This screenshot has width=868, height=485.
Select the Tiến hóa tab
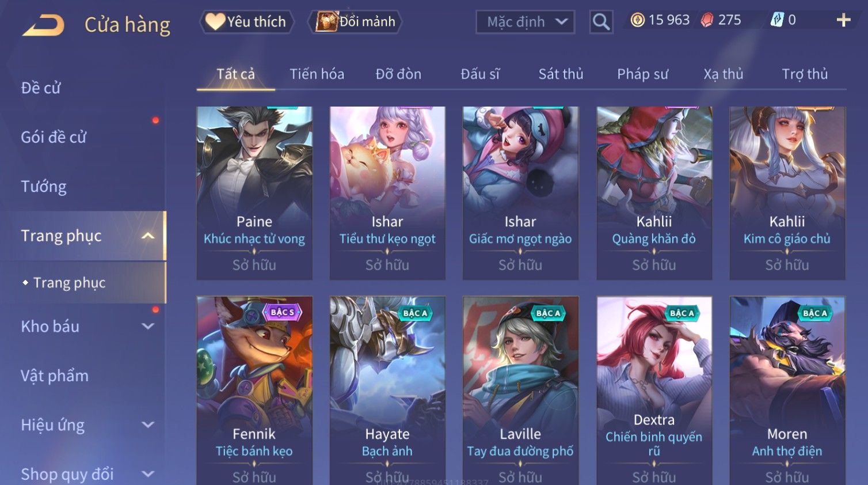point(317,74)
